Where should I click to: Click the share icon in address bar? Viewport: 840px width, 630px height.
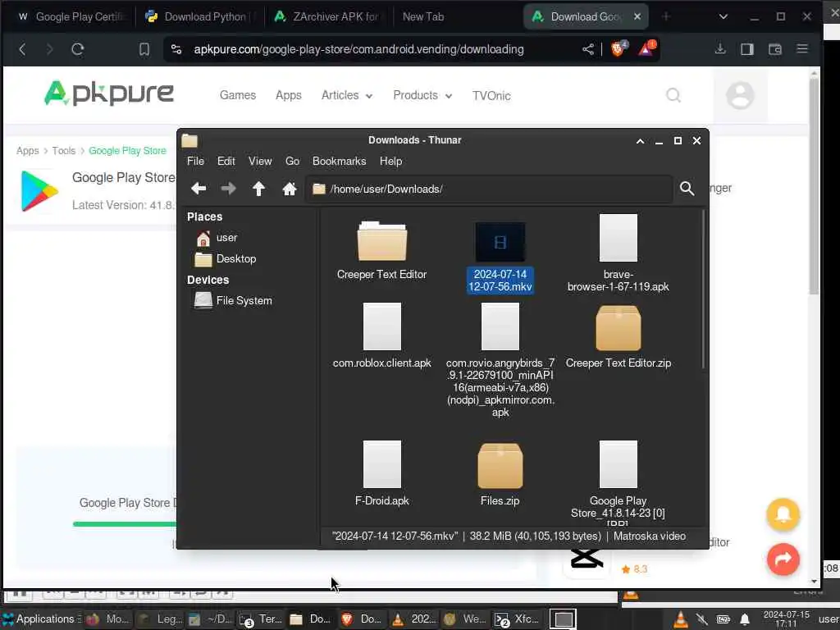coord(587,49)
